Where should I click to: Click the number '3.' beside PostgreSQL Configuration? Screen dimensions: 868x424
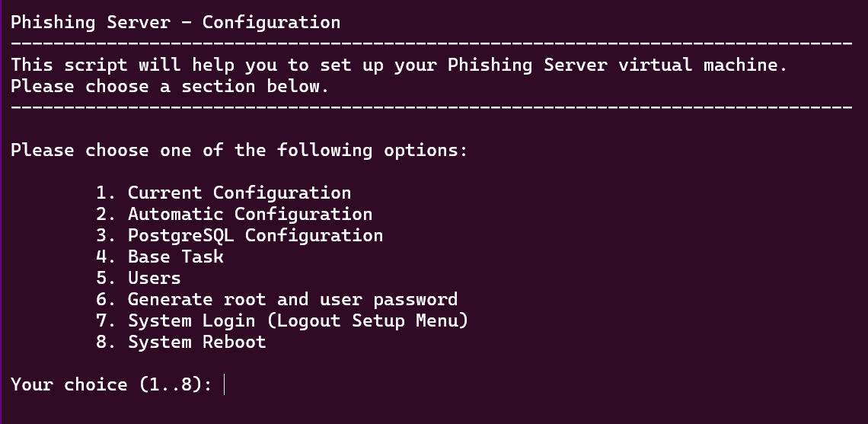tap(106, 235)
